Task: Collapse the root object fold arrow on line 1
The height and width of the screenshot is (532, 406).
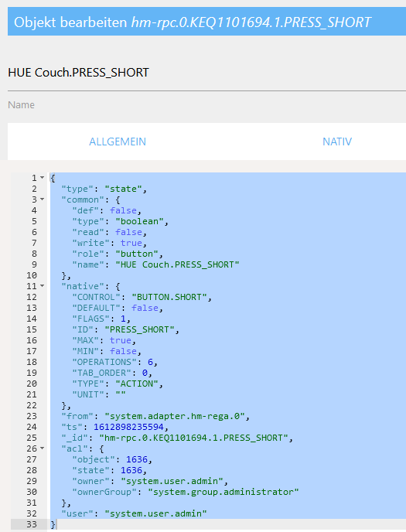Action: tap(42, 177)
